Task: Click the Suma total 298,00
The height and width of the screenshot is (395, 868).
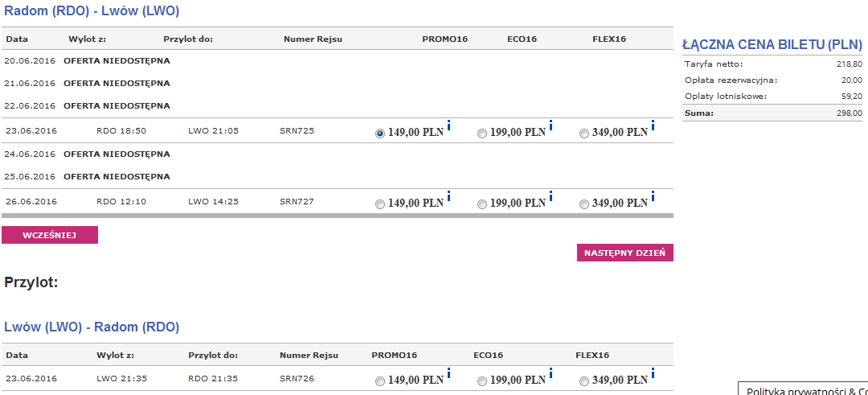Action: pos(850,113)
